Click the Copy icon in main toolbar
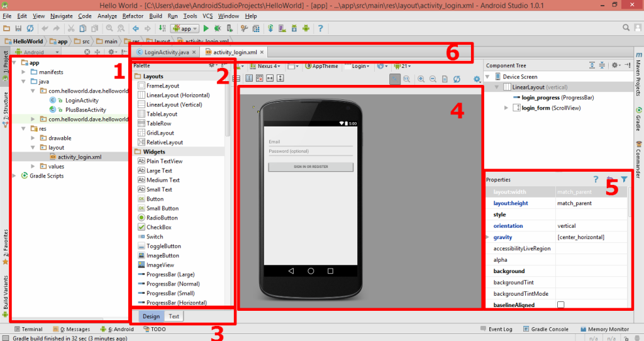 tap(83, 28)
